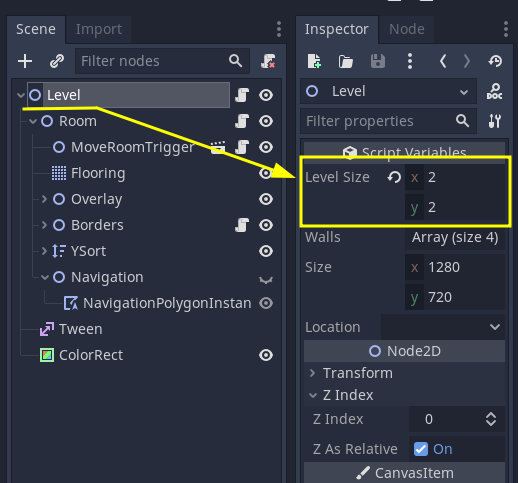Open the Inspector dock options menu
518x483 pixels.
506,29
